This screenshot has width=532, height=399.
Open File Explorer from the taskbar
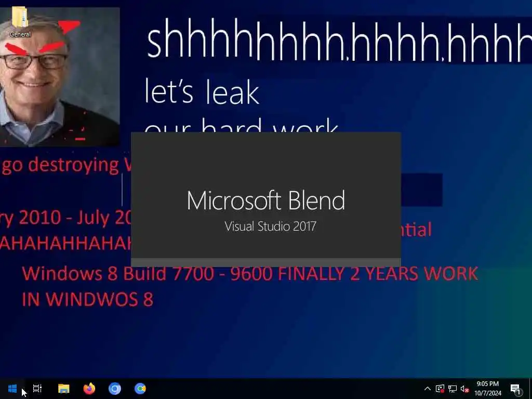(63, 389)
